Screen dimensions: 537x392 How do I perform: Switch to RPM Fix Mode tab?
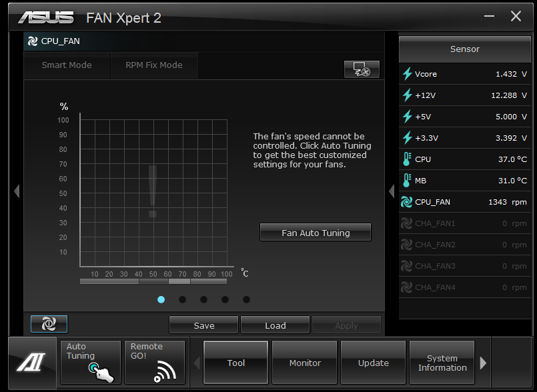(153, 65)
